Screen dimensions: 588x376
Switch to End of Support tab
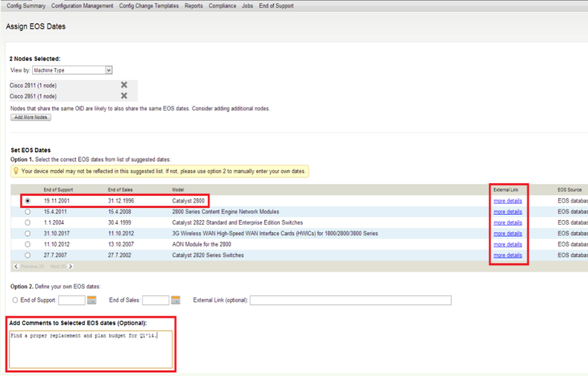[x=277, y=6]
